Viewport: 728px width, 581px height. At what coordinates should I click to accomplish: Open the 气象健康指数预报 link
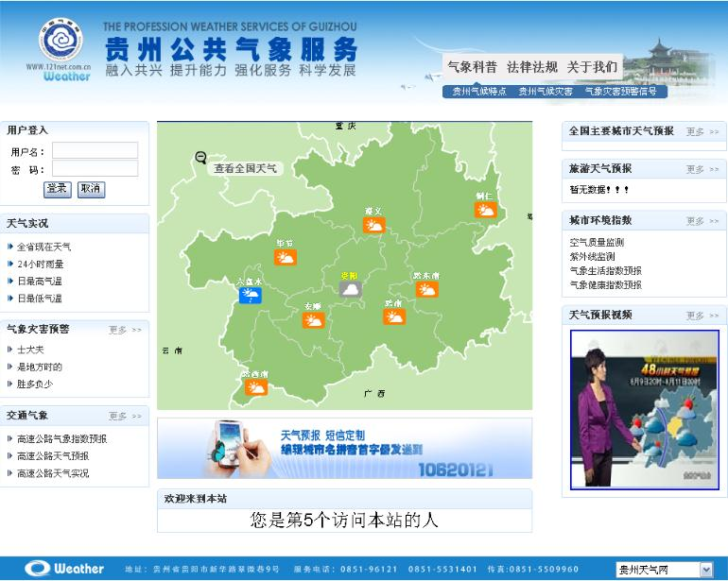point(605,285)
